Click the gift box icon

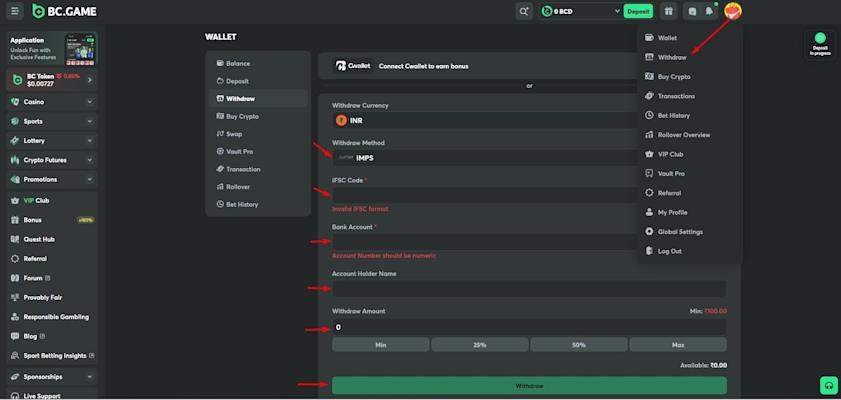click(668, 11)
